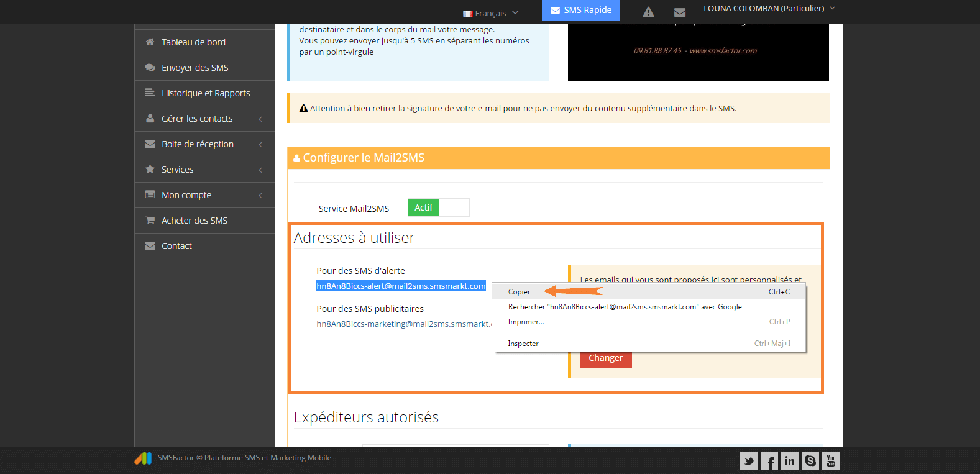Expand the LOUNA COLOMBAN account menu

point(769,9)
